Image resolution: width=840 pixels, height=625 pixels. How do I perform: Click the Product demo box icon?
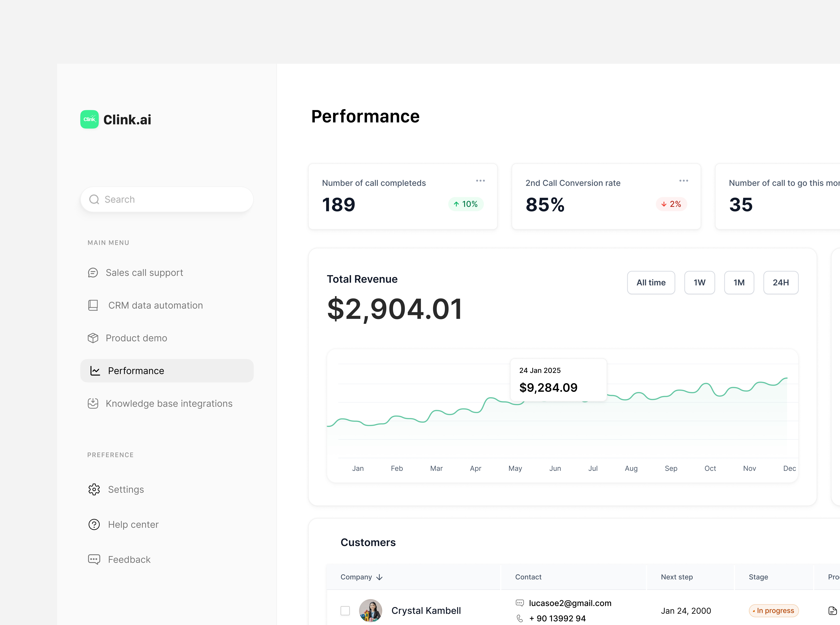click(93, 338)
